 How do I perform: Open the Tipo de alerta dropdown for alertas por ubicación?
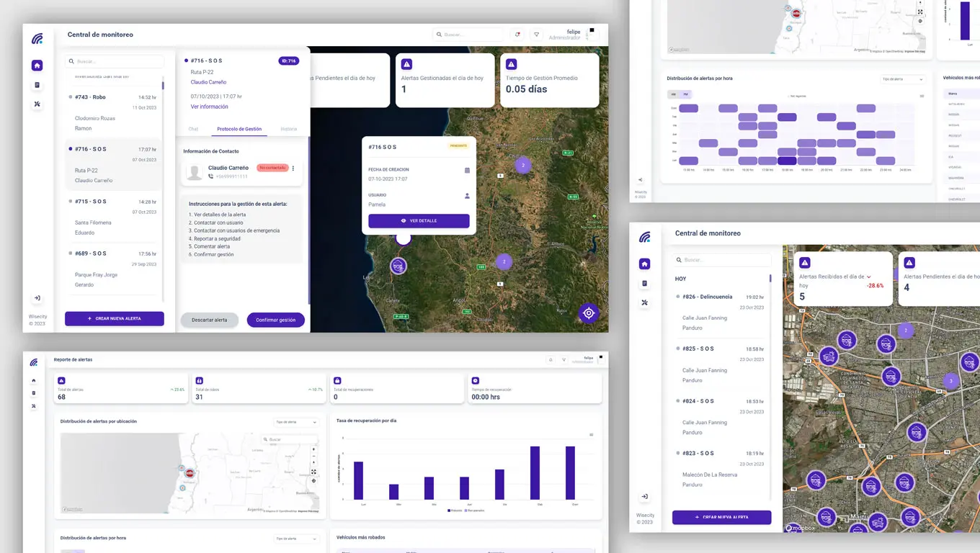296,422
